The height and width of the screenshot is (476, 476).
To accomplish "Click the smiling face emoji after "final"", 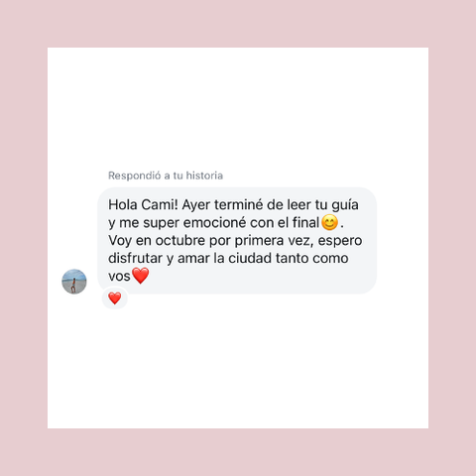I will [329, 222].
